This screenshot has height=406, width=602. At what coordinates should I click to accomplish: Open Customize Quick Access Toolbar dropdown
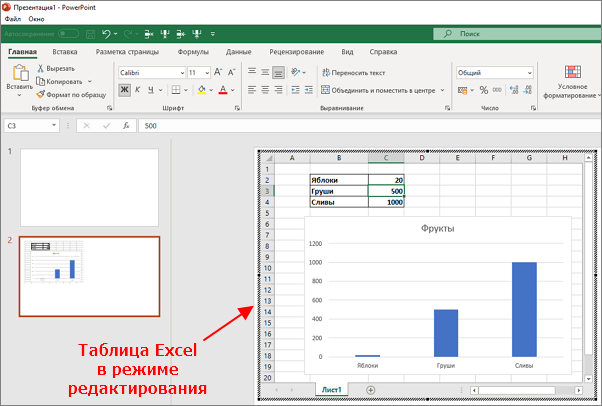(213, 34)
